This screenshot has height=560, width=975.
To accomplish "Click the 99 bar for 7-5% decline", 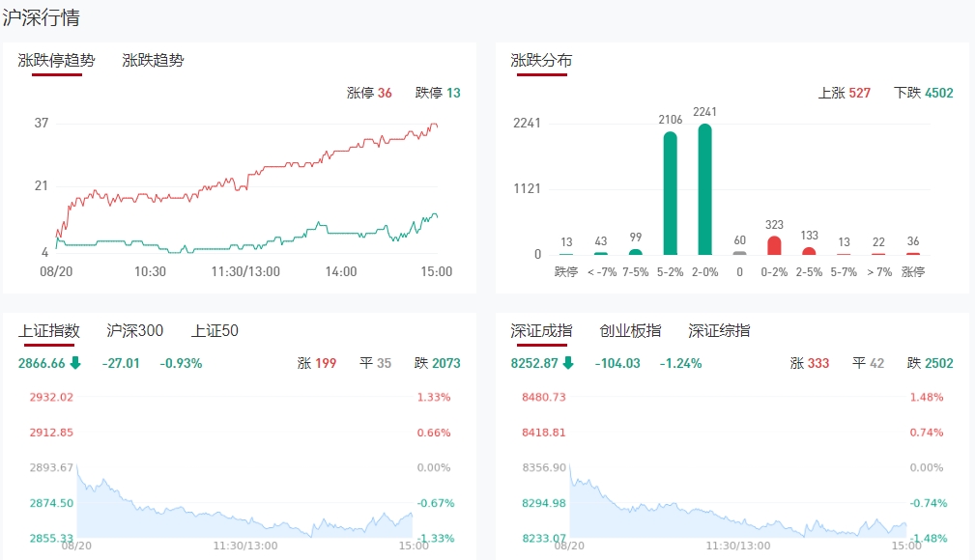I will pyautogui.click(x=636, y=252).
